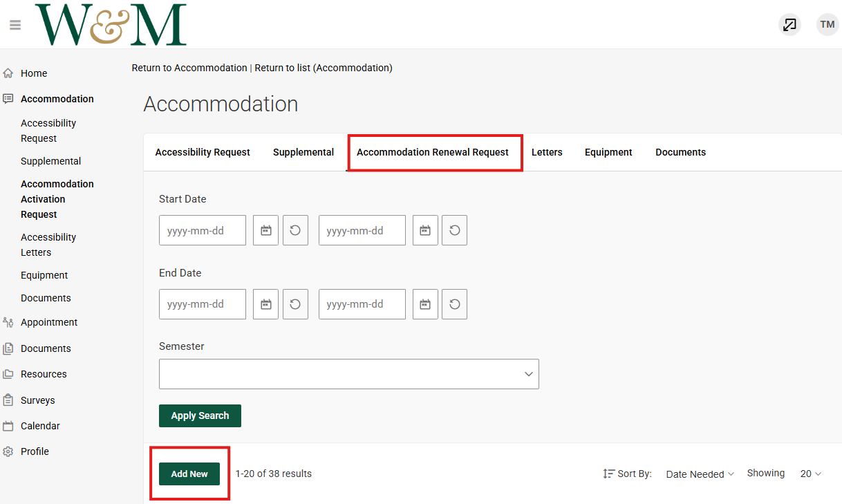Screen dimensions: 842x504
Task: Open calendar picker for second End Date
Action: click(x=425, y=304)
